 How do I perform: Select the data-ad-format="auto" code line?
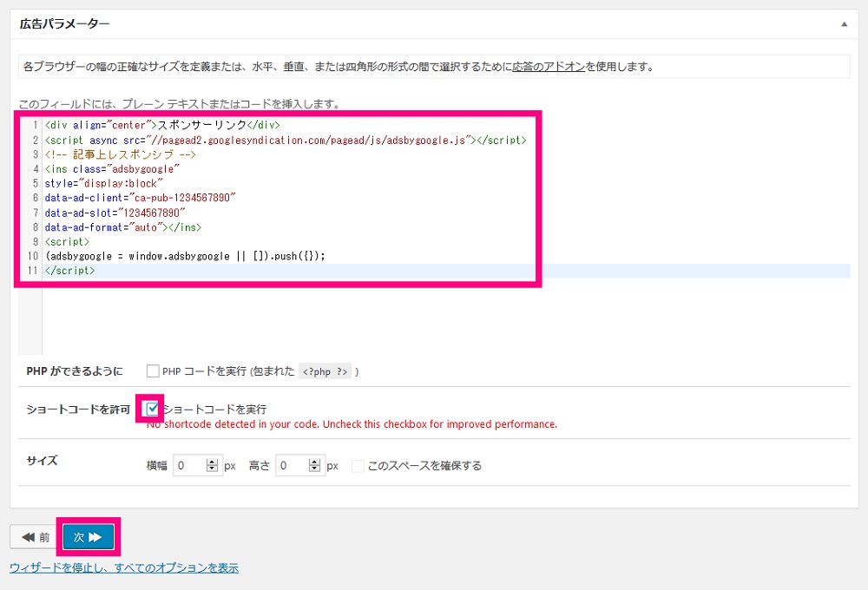coord(123,227)
